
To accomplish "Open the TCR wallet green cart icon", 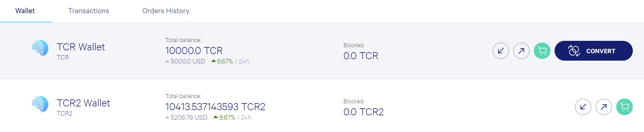I will (542, 51).
